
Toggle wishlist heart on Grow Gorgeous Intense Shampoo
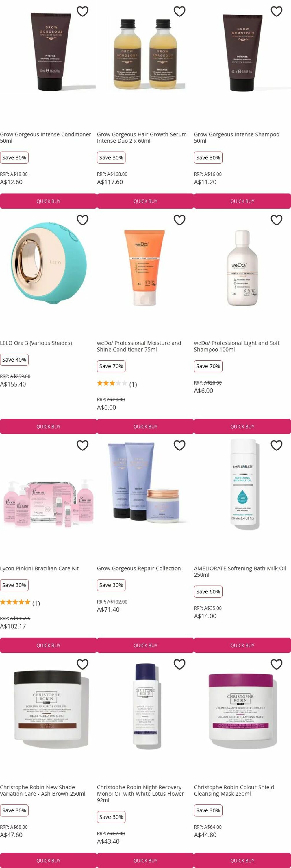tap(277, 12)
